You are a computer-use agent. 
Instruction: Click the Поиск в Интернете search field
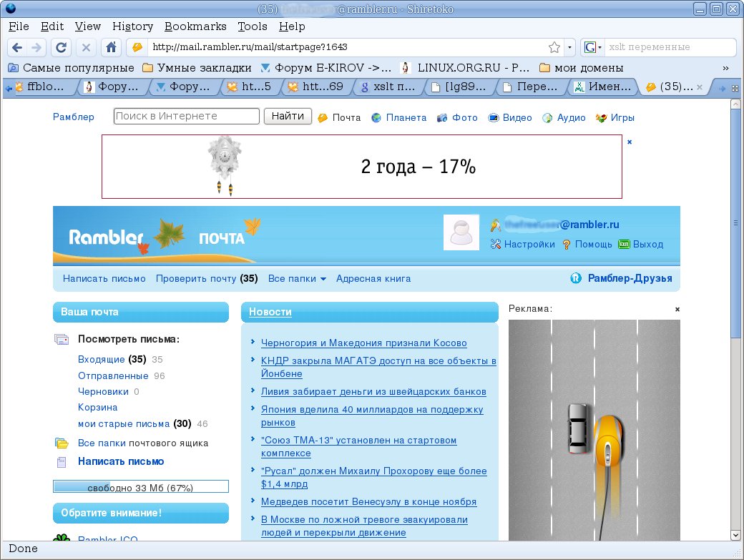186,116
